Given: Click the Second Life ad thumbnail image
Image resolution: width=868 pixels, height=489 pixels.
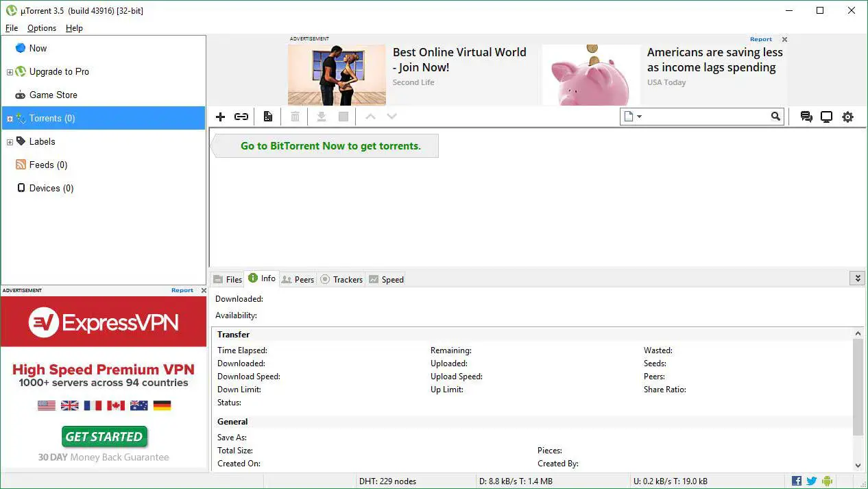Looking at the screenshot, I should [x=337, y=75].
